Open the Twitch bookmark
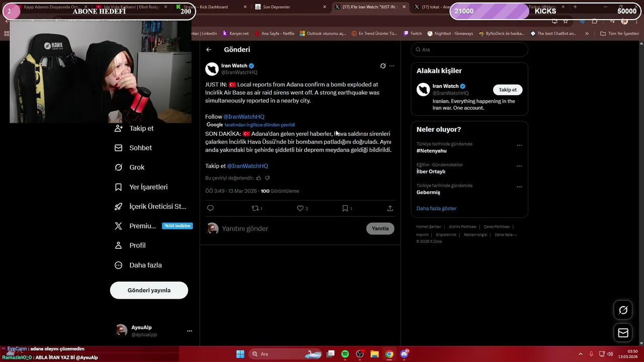This screenshot has width=644, height=362. point(413,34)
